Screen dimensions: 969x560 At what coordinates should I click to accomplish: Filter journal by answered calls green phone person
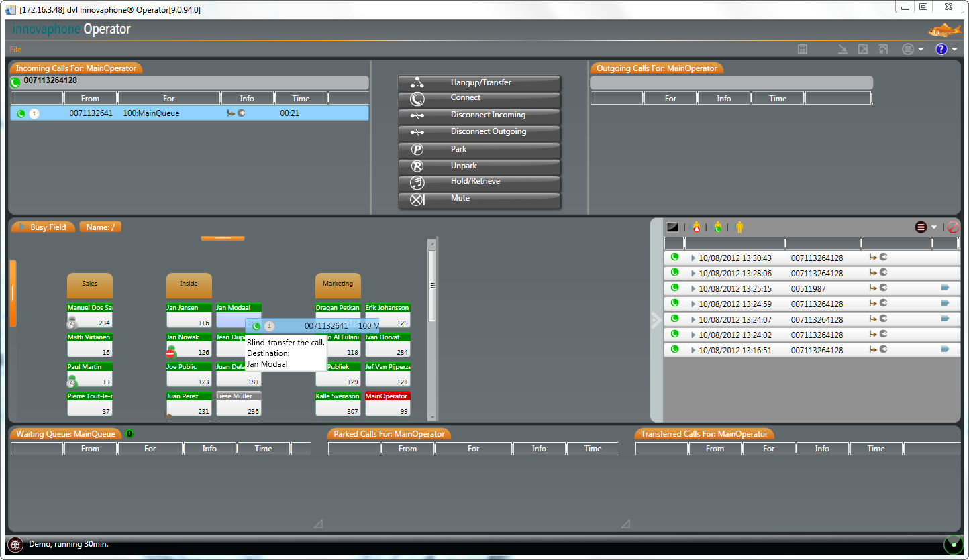click(x=718, y=227)
